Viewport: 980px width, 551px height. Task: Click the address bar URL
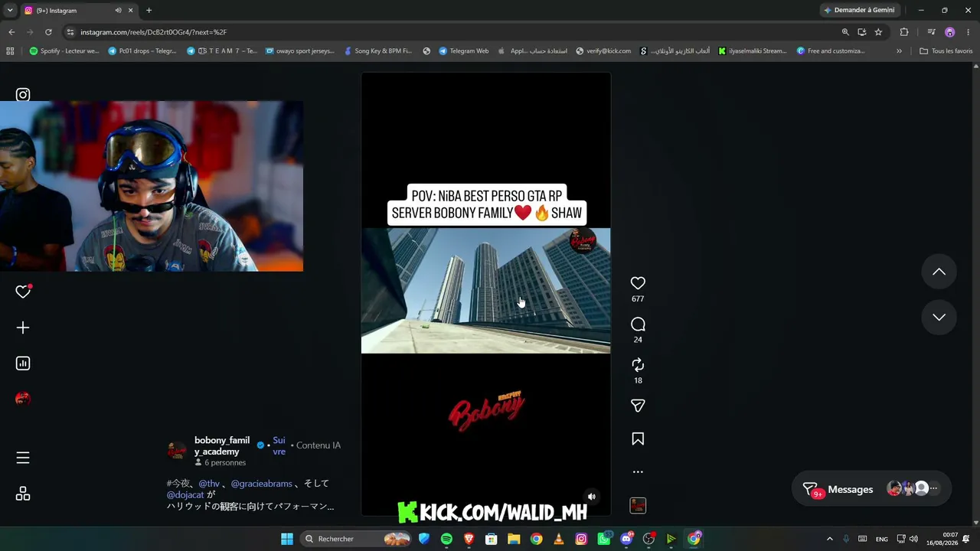[153, 32]
